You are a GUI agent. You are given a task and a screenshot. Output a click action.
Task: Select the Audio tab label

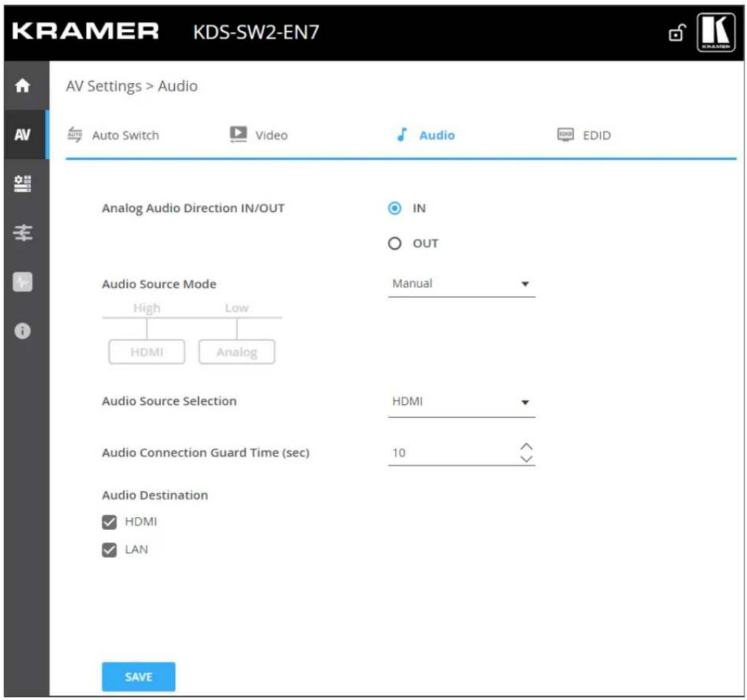point(437,135)
